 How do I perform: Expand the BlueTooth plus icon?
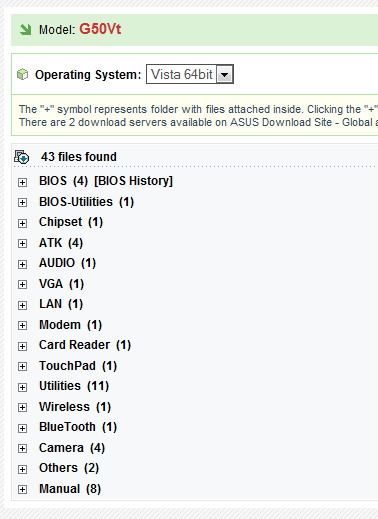pos(22,428)
